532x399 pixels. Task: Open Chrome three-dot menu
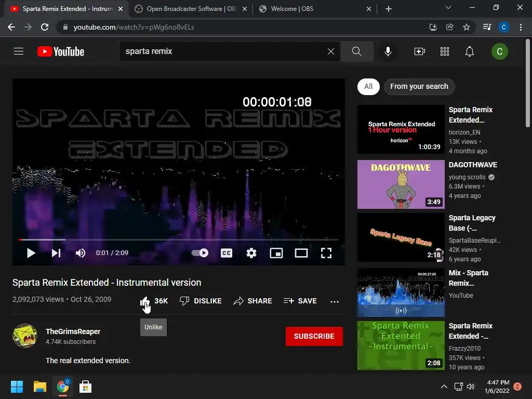click(x=521, y=27)
